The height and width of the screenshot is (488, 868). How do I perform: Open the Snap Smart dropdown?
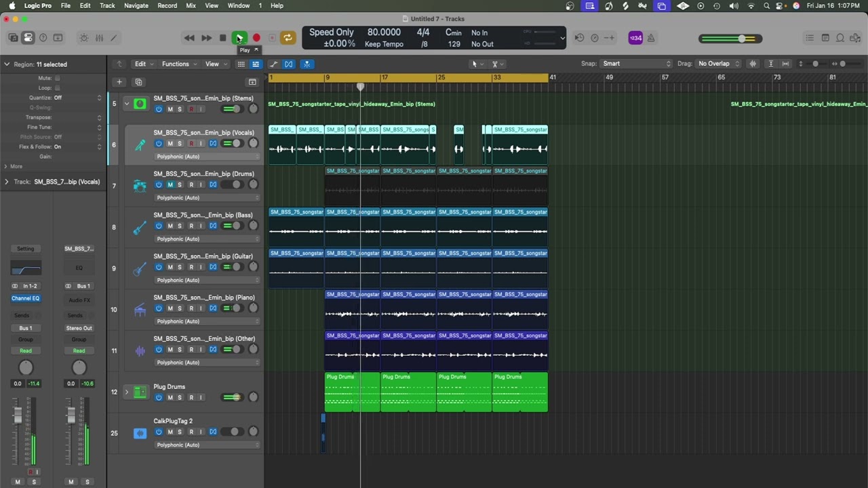636,64
